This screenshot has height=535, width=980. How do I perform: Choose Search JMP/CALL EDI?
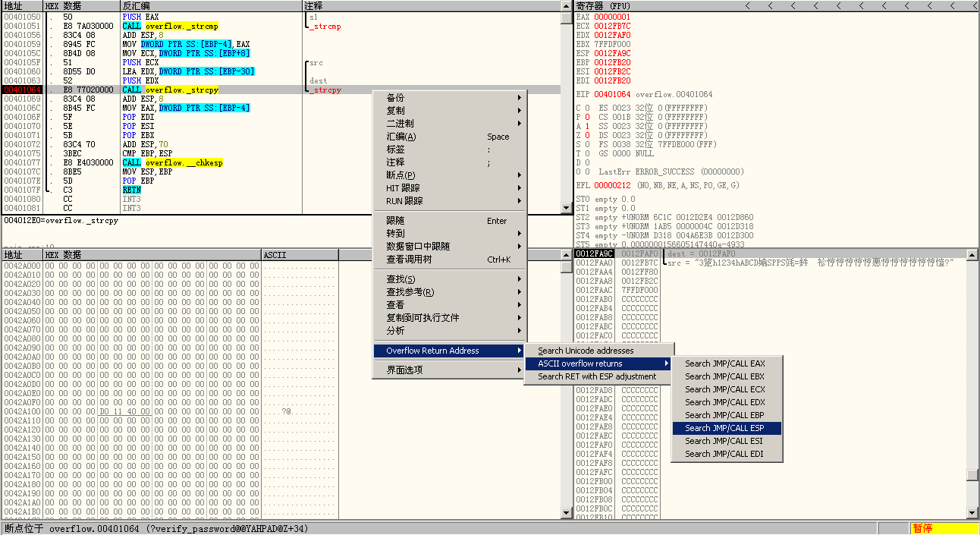point(727,454)
